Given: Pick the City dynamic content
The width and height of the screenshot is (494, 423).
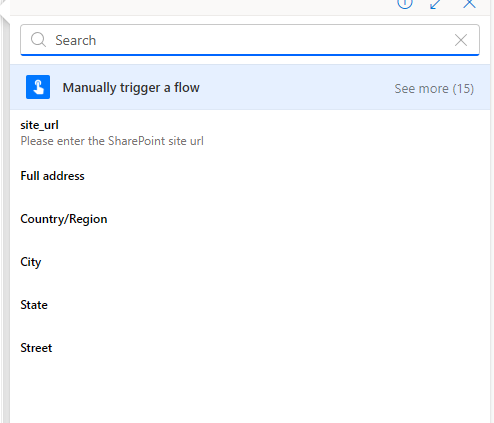Looking at the screenshot, I should pyautogui.click(x=31, y=262).
